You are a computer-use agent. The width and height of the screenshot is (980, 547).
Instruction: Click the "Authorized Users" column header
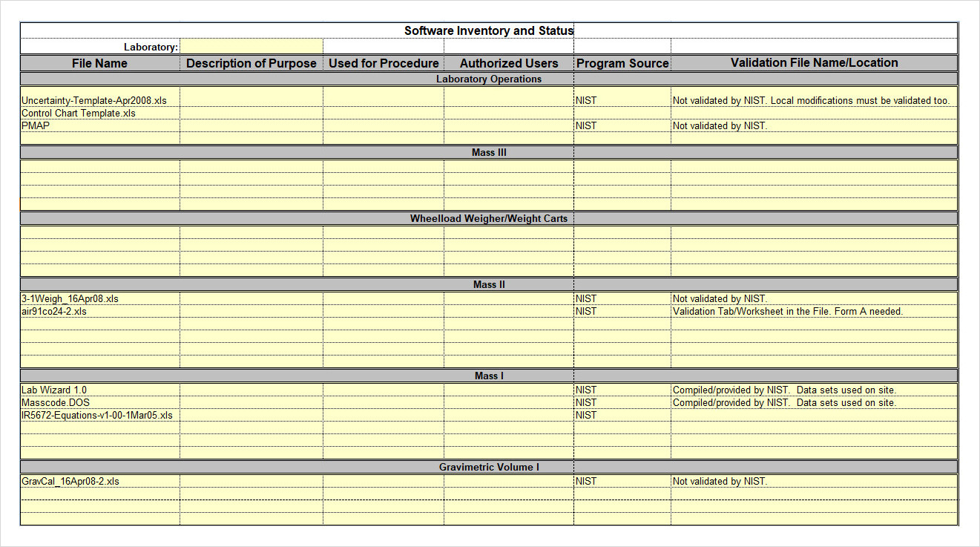click(x=509, y=63)
